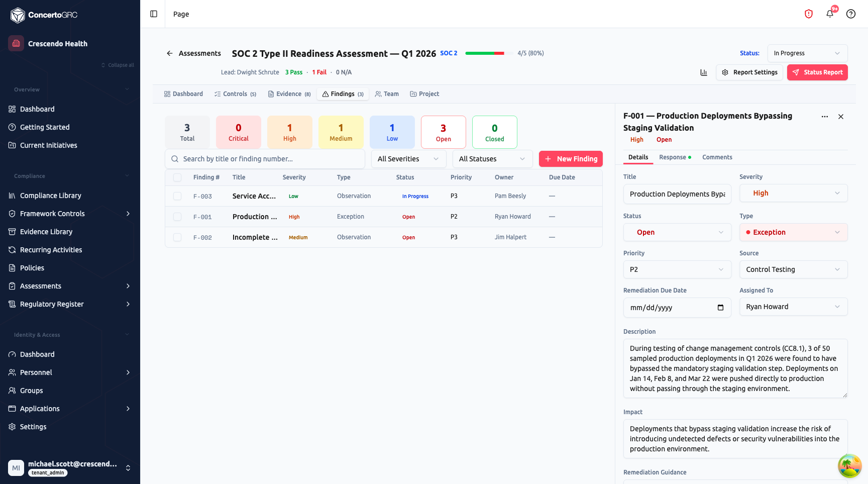
Task: Open the Comments tab in finding panel
Action: (717, 157)
